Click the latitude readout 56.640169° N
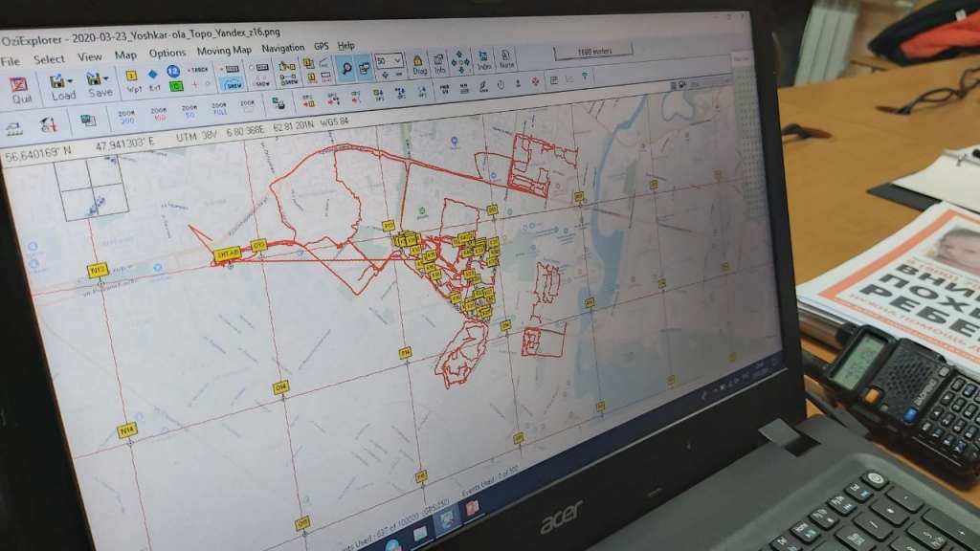The height and width of the screenshot is (551, 980). pyautogui.click(x=37, y=152)
